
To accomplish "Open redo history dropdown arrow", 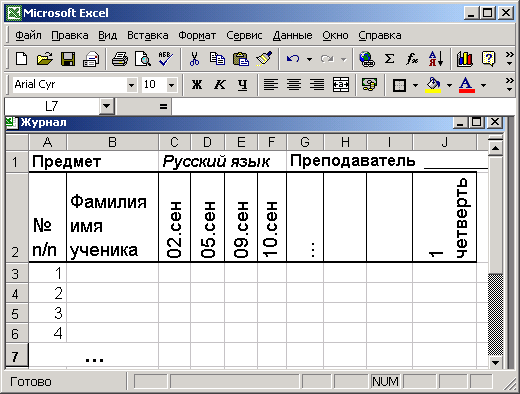I will click(343, 60).
